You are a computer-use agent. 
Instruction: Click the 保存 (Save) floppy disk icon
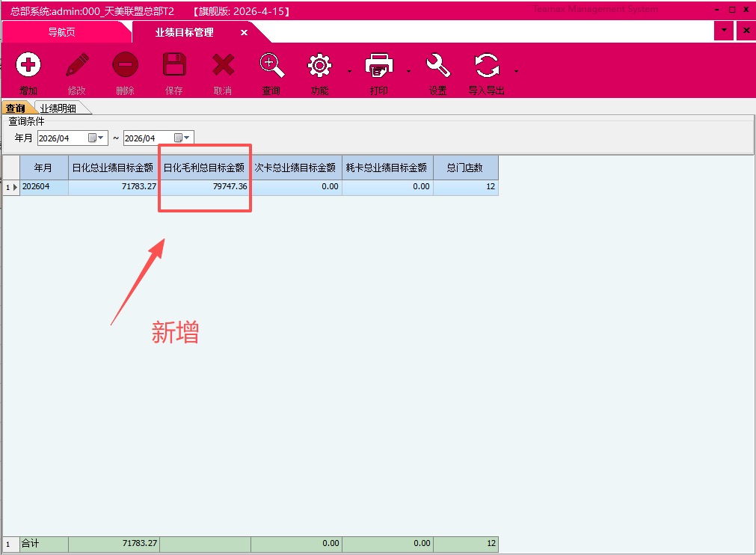[174, 66]
